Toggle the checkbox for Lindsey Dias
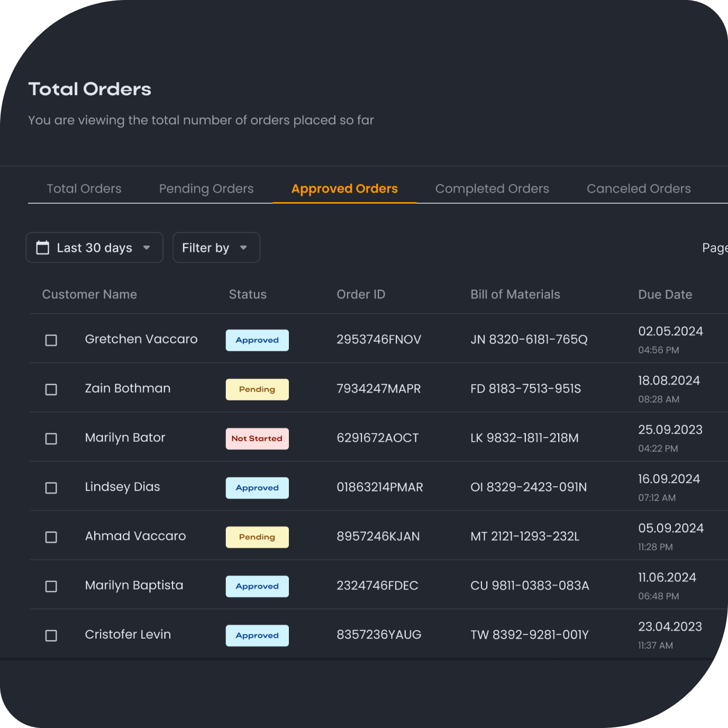This screenshot has height=728, width=728. [51, 488]
